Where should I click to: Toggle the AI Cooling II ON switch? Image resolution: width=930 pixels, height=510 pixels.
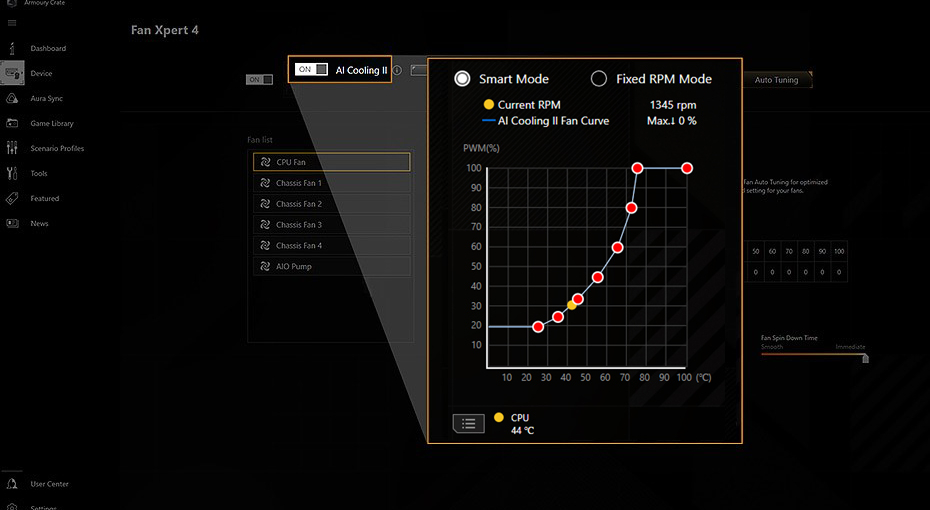311,69
